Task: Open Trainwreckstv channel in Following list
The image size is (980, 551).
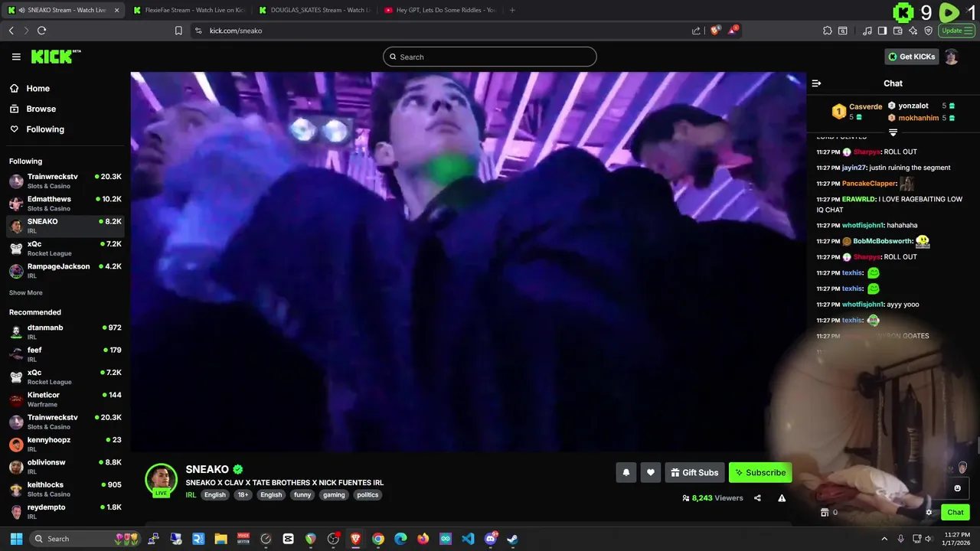Action: (x=65, y=181)
